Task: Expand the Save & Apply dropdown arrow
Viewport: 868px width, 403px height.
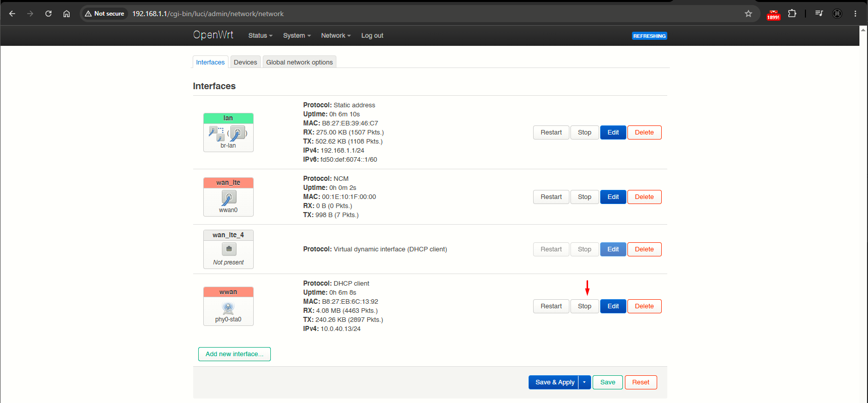Action: pos(585,382)
